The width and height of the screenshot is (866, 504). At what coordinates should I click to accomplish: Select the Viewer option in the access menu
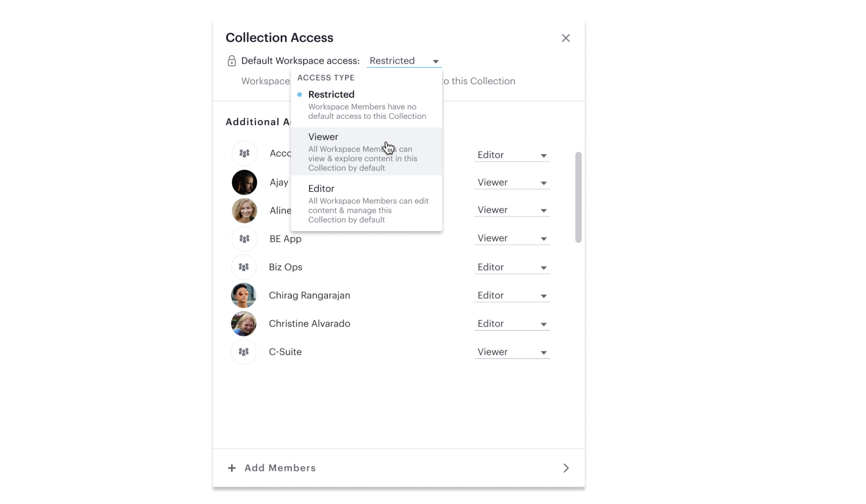(x=323, y=137)
